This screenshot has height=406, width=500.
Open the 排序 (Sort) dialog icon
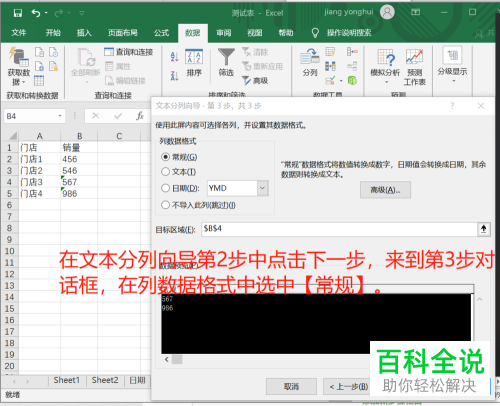pos(194,56)
